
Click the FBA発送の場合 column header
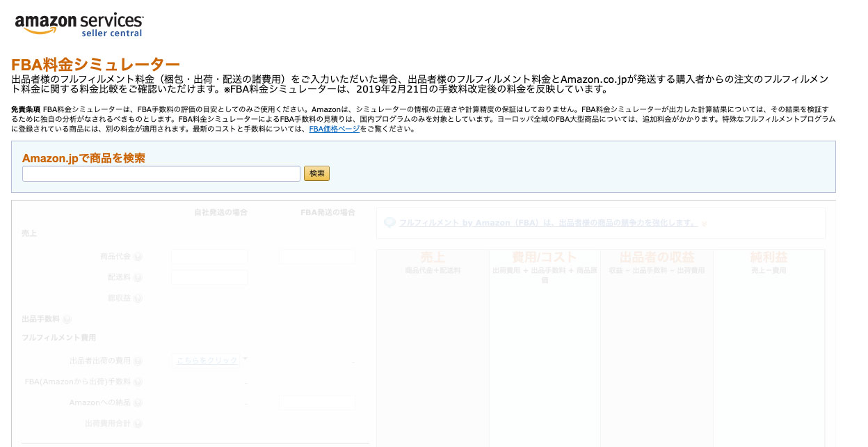328,212
